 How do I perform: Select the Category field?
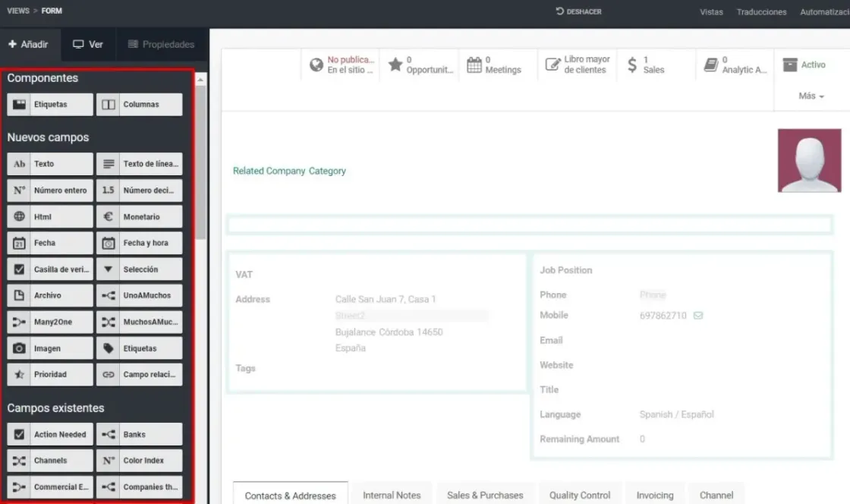coord(327,171)
